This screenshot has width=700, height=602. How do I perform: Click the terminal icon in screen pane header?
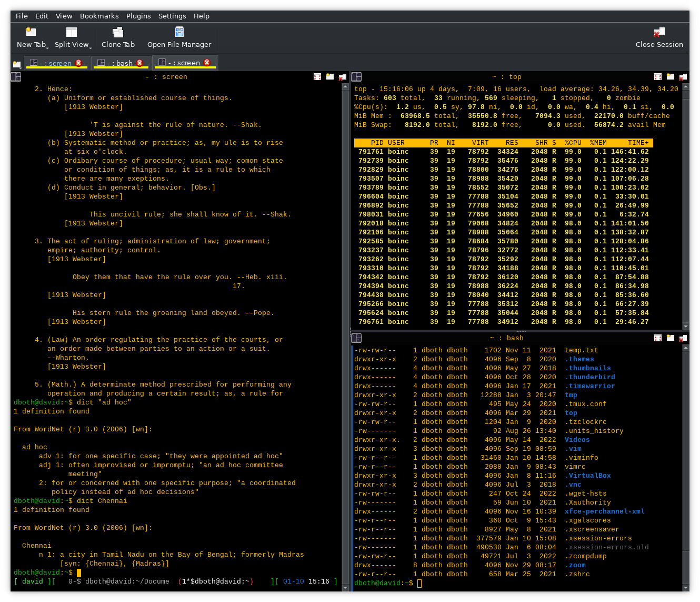pyautogui.click(x=16, y=77)
